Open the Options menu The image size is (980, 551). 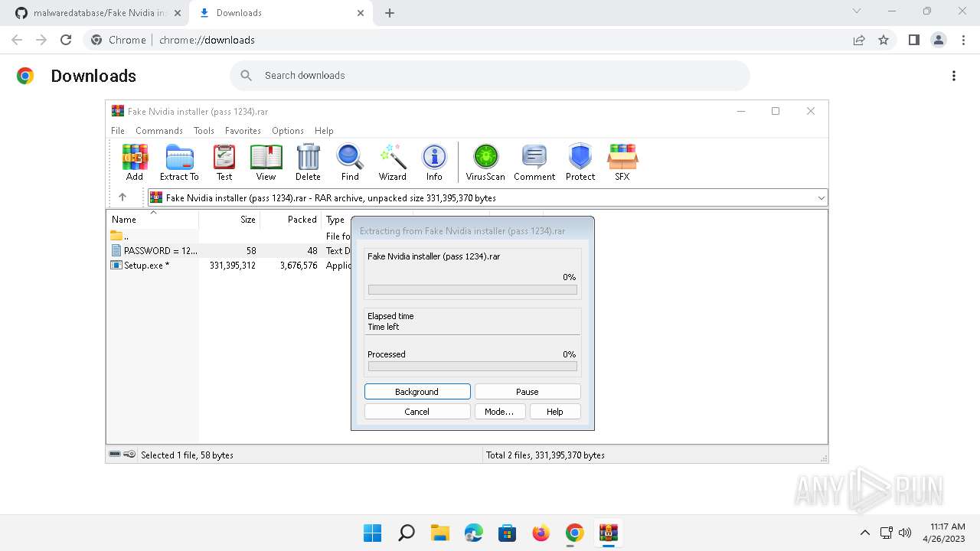[288, 131]
